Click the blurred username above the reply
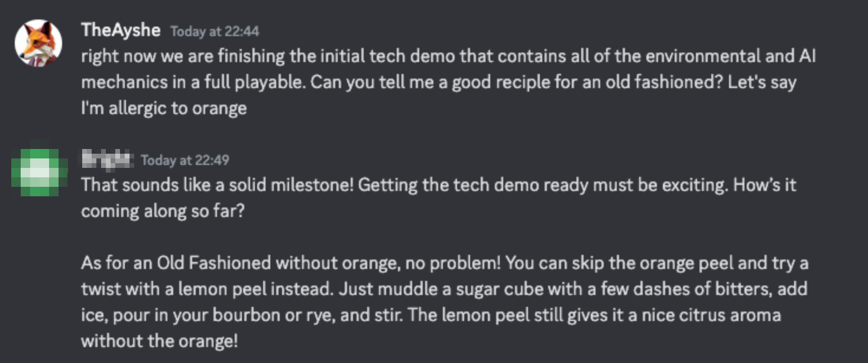 (107, 160)
